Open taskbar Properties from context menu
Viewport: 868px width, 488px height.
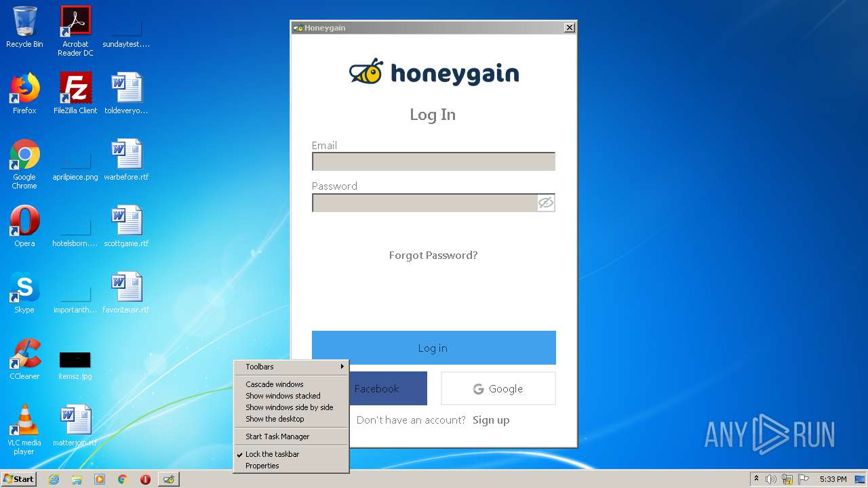click(x=291, y=466)
